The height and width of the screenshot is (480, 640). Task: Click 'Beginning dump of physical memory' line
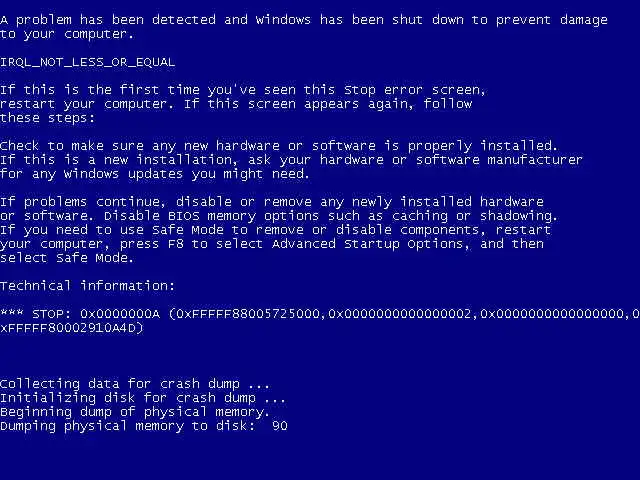135,412
